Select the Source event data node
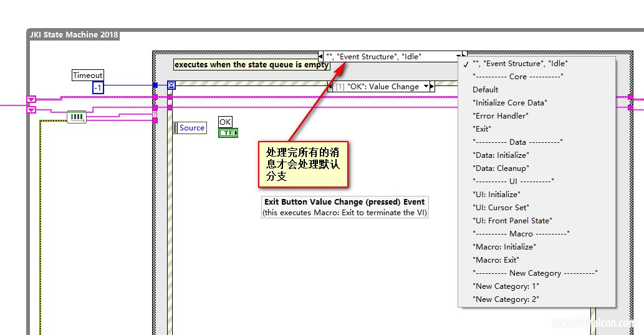The width and height of the screenshot is (644, 335). tap(190, 128)
